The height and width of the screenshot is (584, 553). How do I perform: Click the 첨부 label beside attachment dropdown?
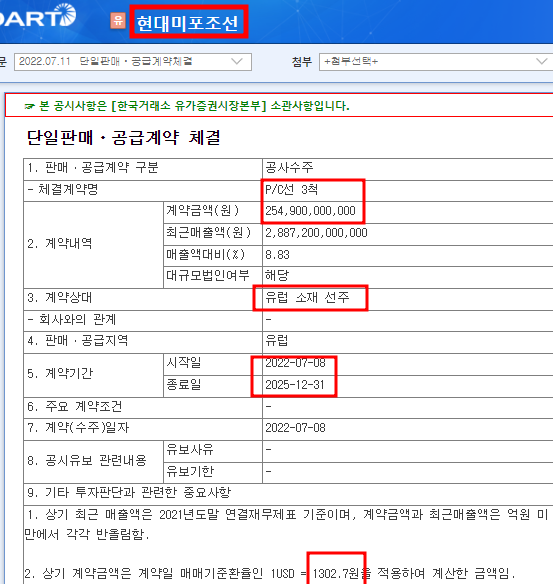click(x=302, y=62)
